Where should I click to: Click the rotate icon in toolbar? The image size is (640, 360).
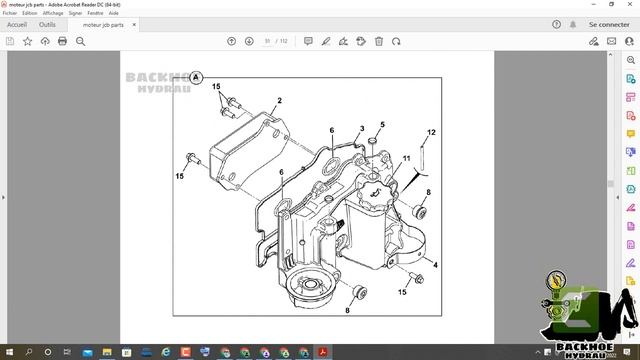396,41
